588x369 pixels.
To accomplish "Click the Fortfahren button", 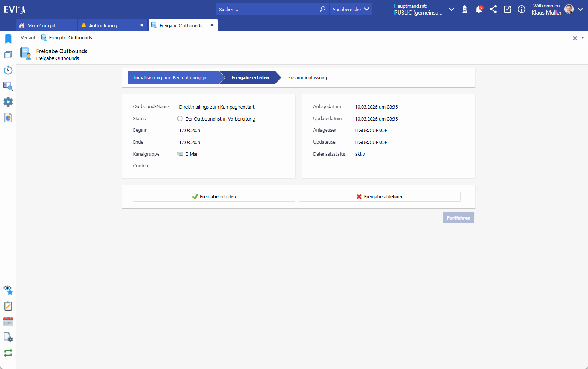I will 458,218.
